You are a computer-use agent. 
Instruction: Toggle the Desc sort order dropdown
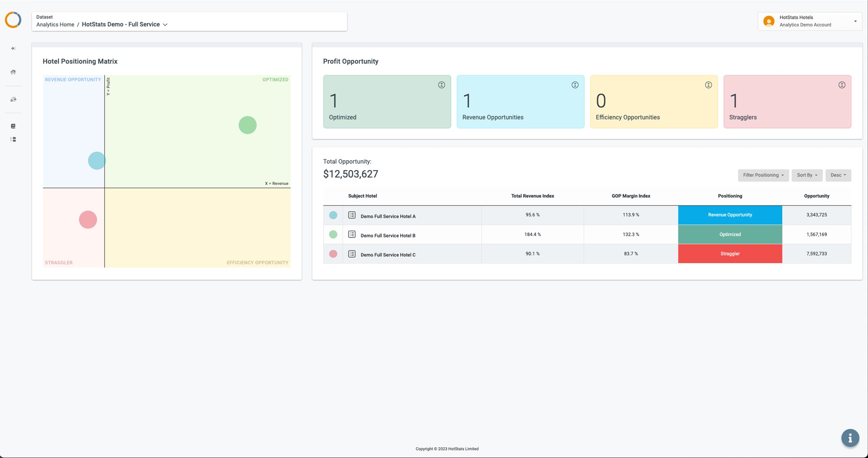click(838, 175)
